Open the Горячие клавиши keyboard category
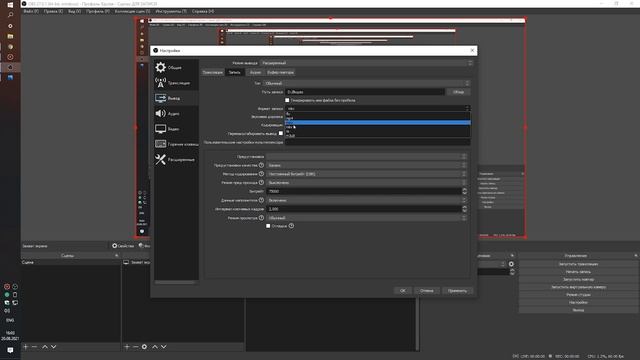The height and width of the screenshot is (360, 640). click(176, 144)
